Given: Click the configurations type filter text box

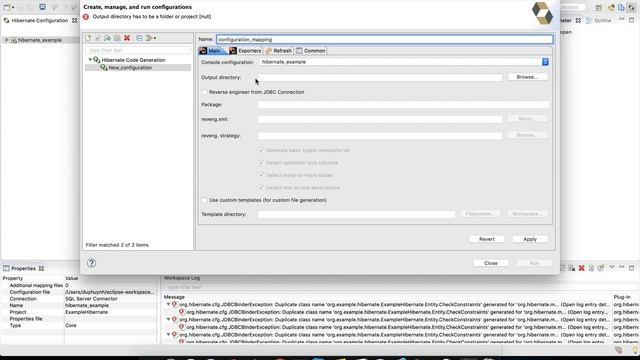Looking at the screenshot, I should (138, 50).
